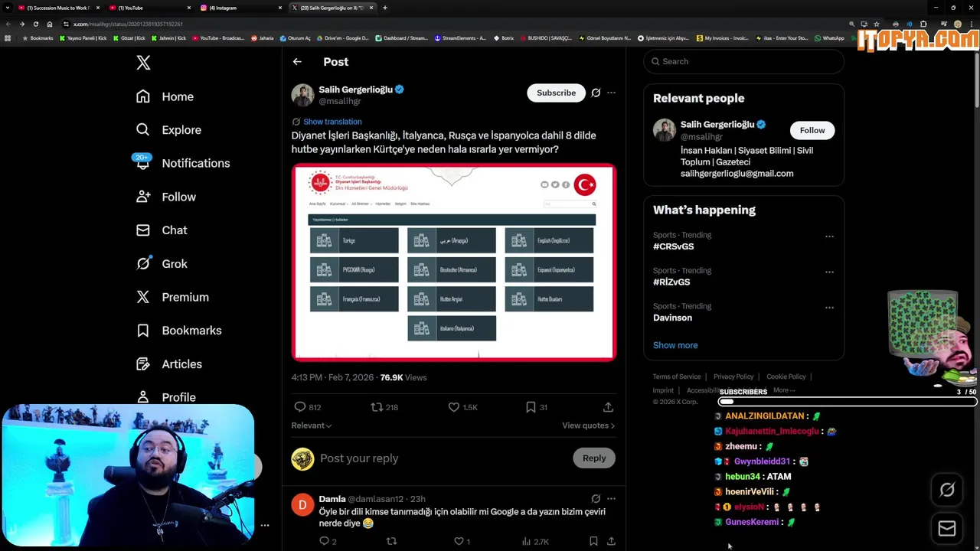Click Show translation link
Screen dimensions: 980x551
pyautogui.click(x=332, y=122)
